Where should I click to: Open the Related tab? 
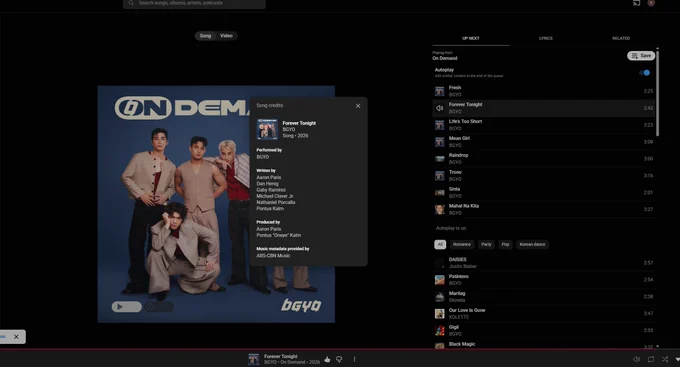[x=621, y=39]
